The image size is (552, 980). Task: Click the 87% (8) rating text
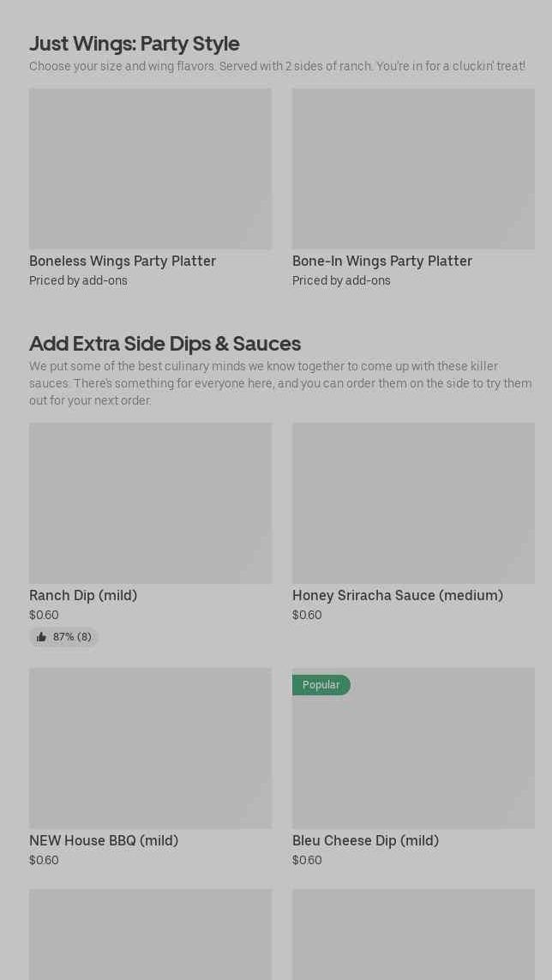point(72,637)
